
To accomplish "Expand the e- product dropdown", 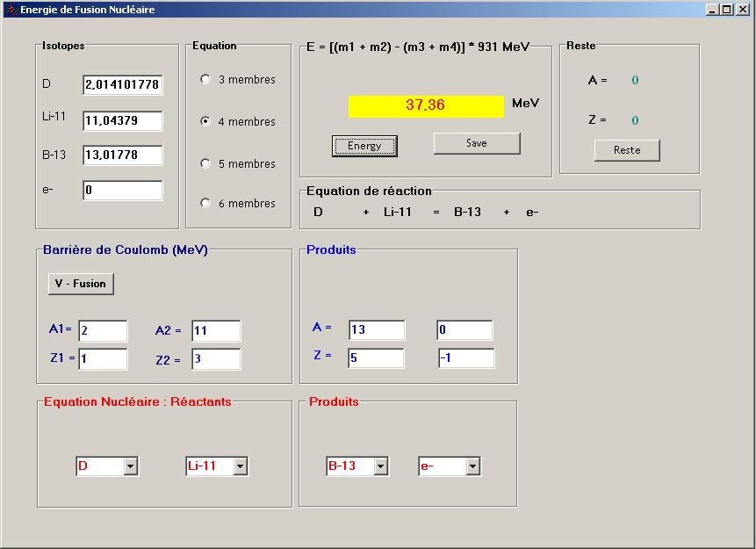I will pos(473,466).
